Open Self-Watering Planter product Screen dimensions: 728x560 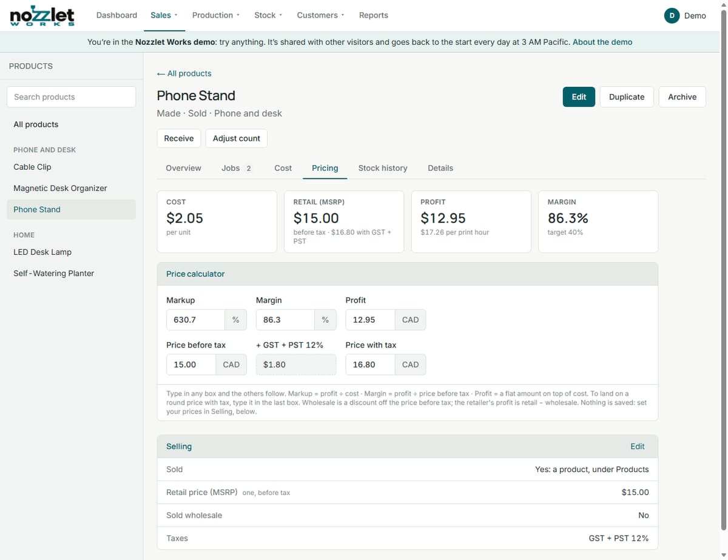pos(71,273)
